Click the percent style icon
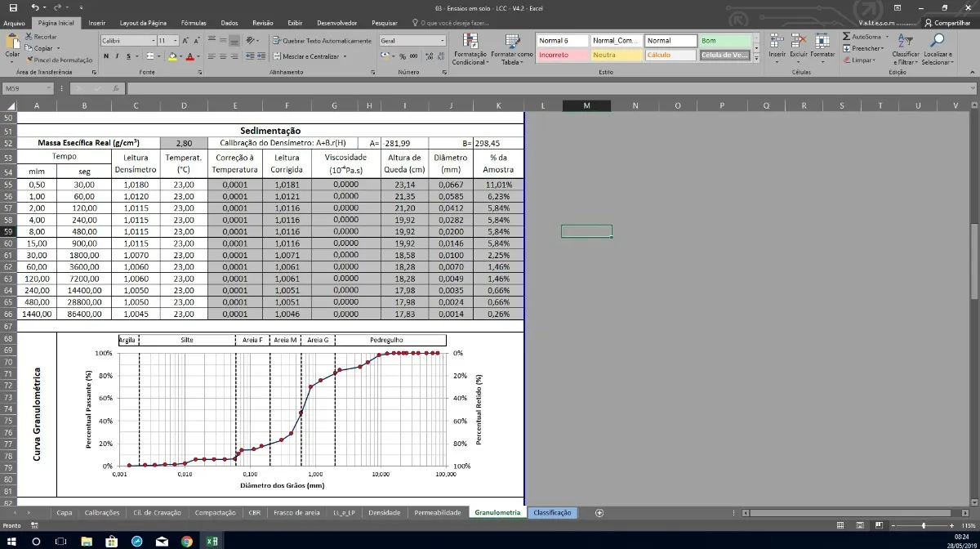Screen dimensions: 980x549 pos(403,56)
